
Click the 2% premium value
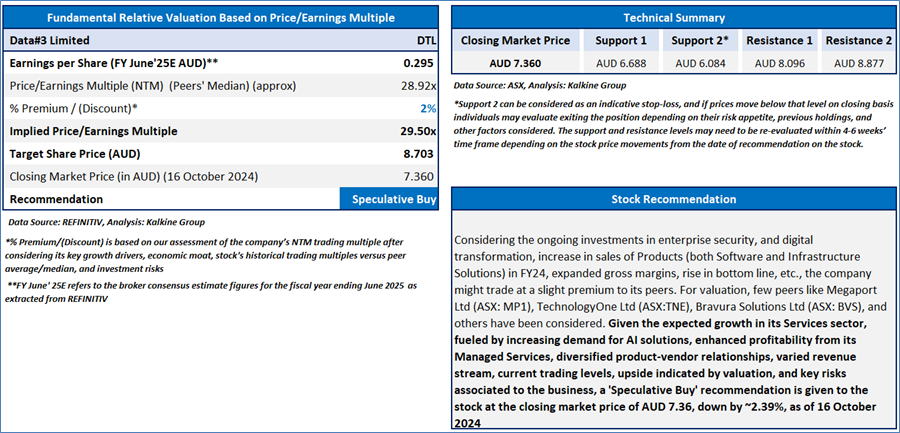[x=428, y=108]
